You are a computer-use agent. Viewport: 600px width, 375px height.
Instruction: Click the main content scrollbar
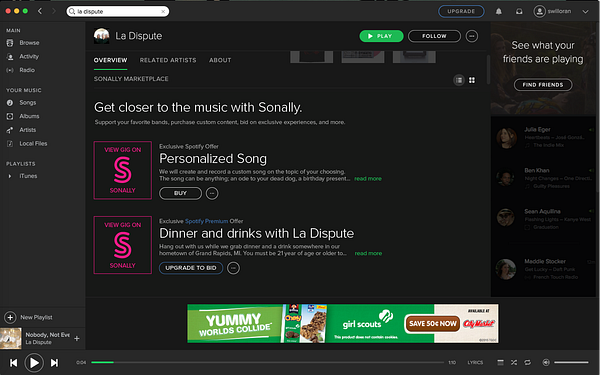tap(488, 69)
